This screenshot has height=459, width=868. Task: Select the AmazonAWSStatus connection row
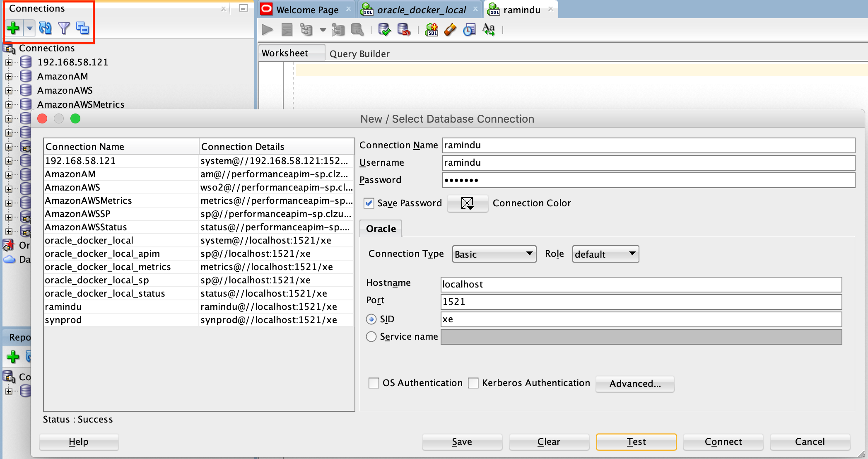pyautogui.click(x=199, y=227)
